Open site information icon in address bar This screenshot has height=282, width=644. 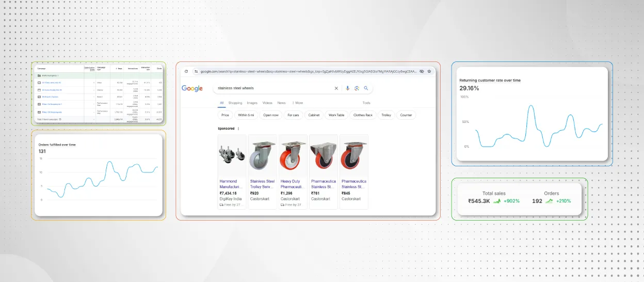click(x=196, y=71)
